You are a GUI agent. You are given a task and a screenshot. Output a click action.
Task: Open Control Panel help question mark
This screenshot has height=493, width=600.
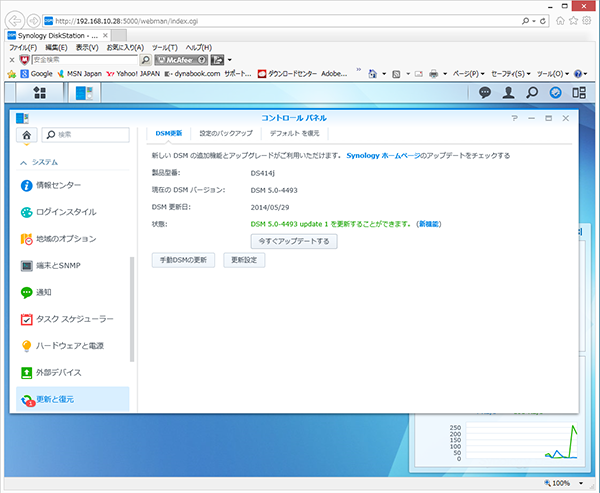click(514, 118)
